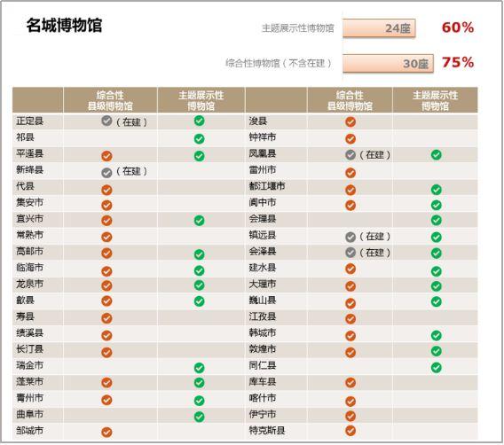Click the orange check in 建水县 row
Image resolution: width=504 pixels, height=445 pixels.
(x=350, y=269)
